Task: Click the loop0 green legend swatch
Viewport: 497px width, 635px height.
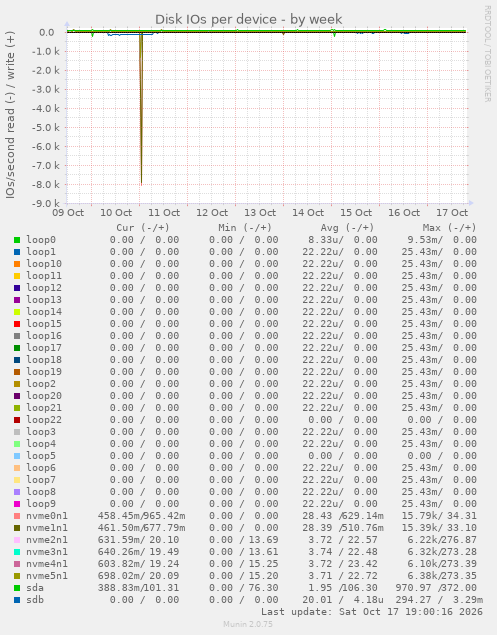Action: point(17,240)
